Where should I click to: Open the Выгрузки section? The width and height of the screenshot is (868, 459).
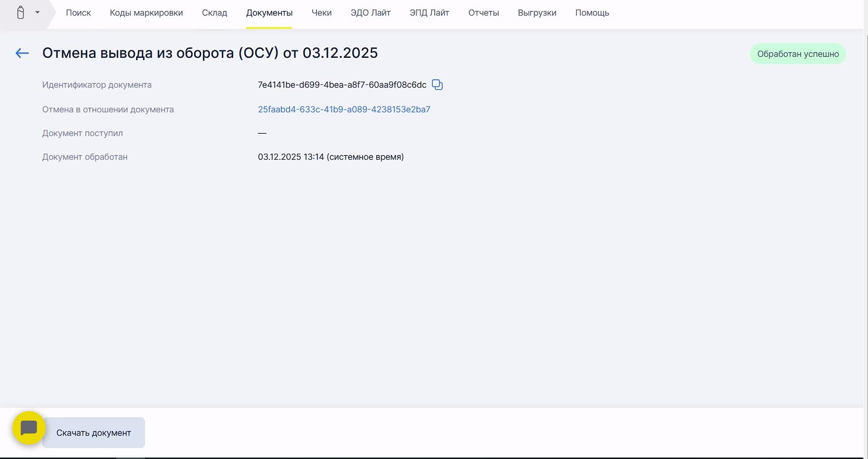pos(537,13)
